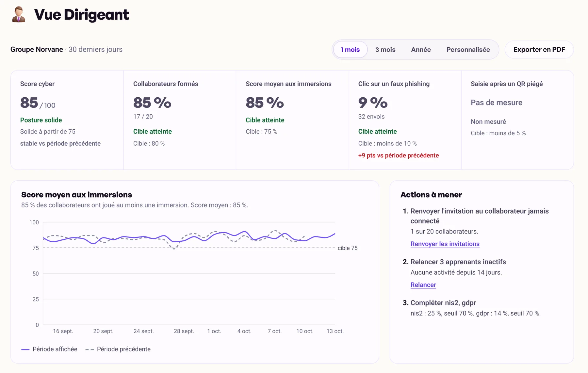Image resolution: width=588 pixels, height=373 pixels.
Task: Click the Relancer 3 apprenants inactifs item
Action: 458,262
